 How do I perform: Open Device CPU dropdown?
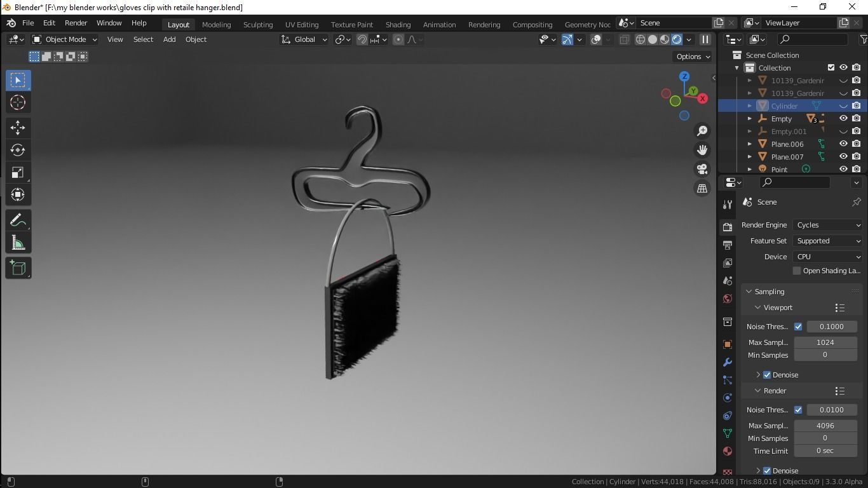pos(828,257)
